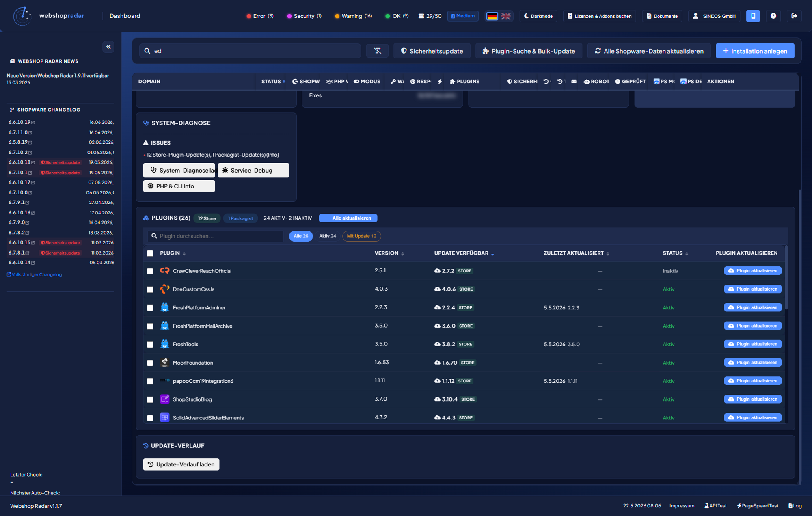Open Dokumente
The width and height of the screenshot is (812, 516).
(662, 16)
